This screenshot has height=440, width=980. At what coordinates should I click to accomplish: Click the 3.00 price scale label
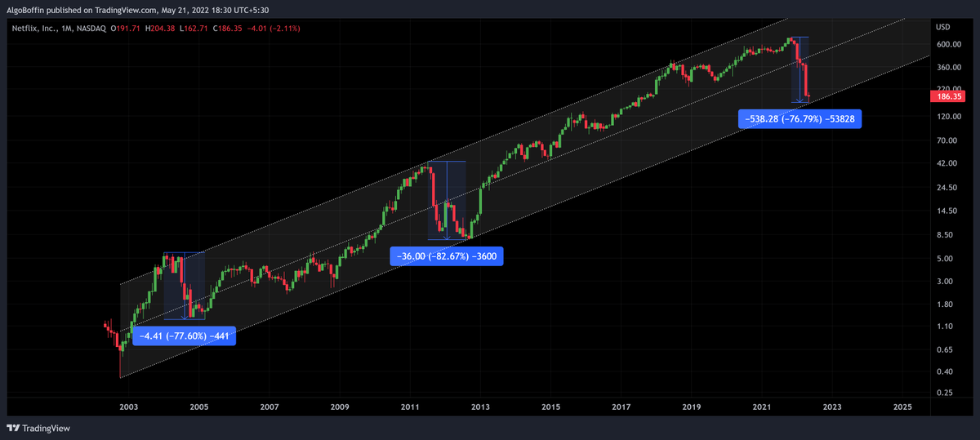(x=944, y=282)
